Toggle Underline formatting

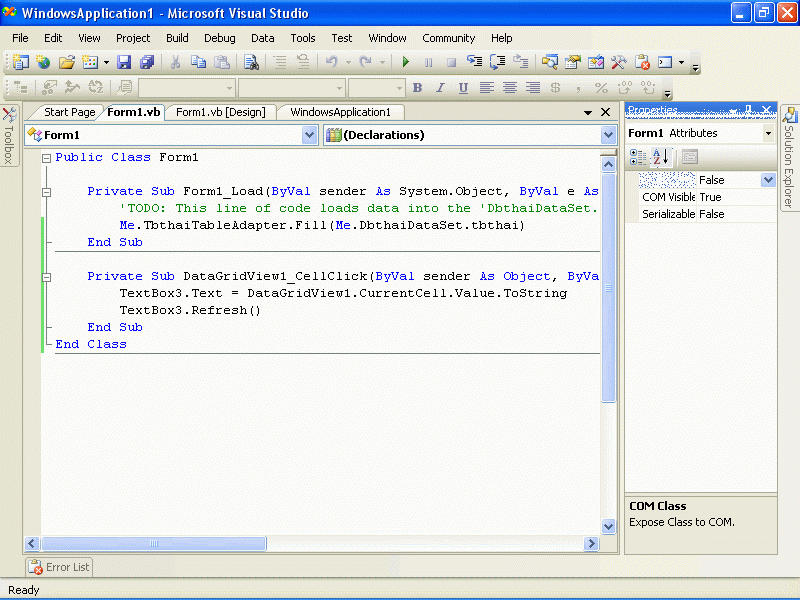pos(463,88)
